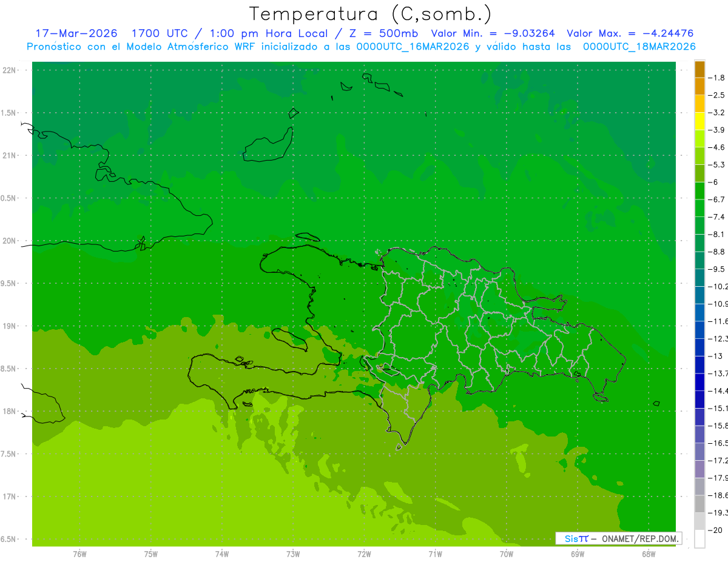Click the blue swatch between -13 and -13.7
The image size is (728, 562).
pyautogui.click(x=699, y=365)
